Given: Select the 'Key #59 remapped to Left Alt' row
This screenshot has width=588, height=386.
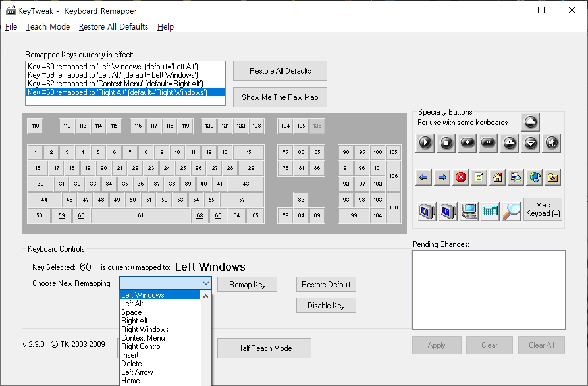Looking at the screenshot, I should [125, 75].
